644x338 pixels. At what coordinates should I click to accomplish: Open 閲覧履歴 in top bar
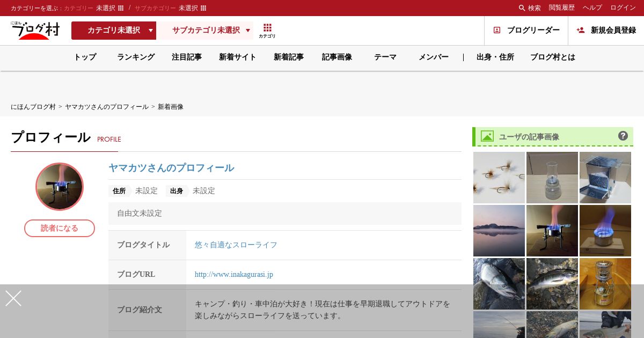[561, 8]
